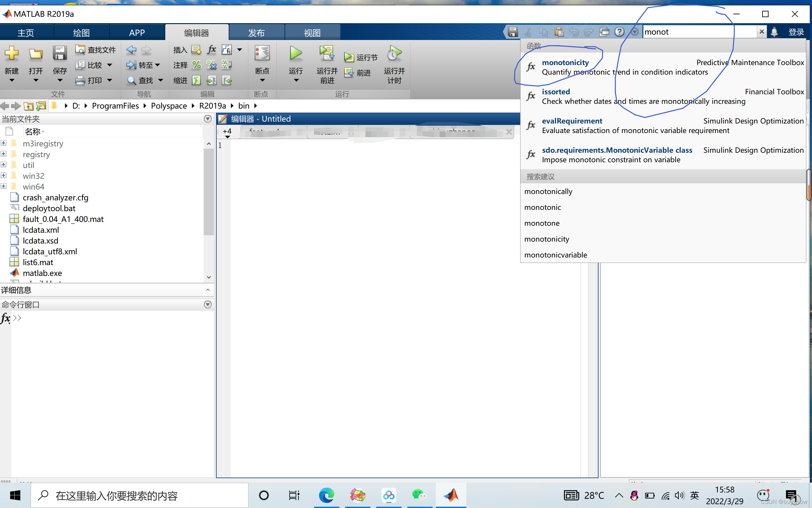This screenshot has width=812, height=508.
Task: Click the insert function fx icon
Action: [x=211, y=50]
